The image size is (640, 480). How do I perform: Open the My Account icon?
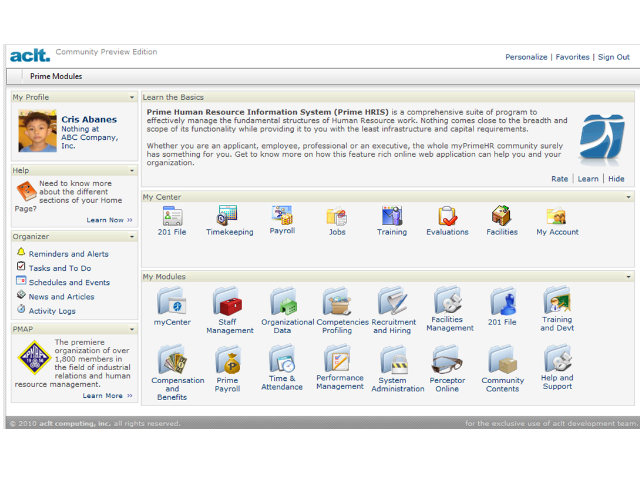pyautogui.click(x=557, y=216)
